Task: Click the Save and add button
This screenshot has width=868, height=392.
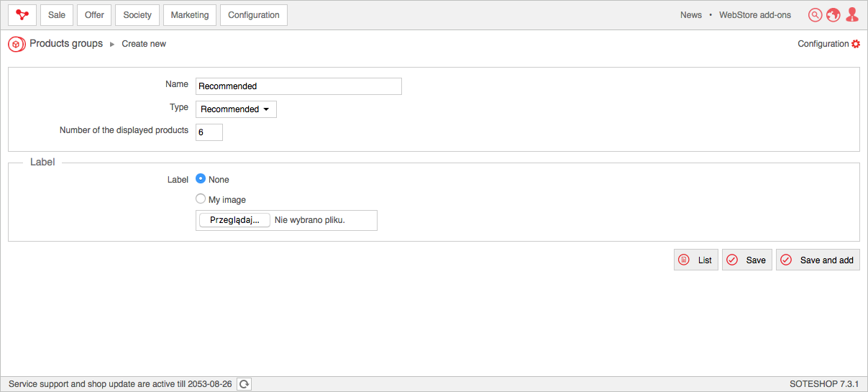Action: click(x=818, y=260)
